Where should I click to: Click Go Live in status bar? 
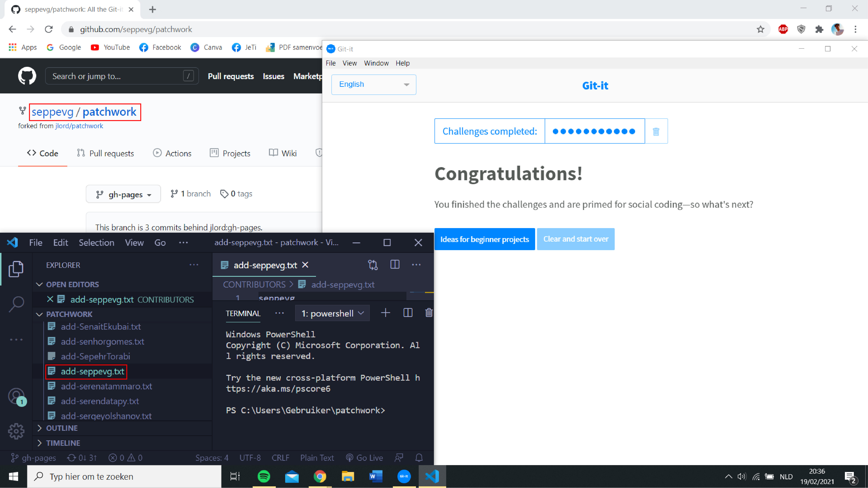click(x=364, y=458)
